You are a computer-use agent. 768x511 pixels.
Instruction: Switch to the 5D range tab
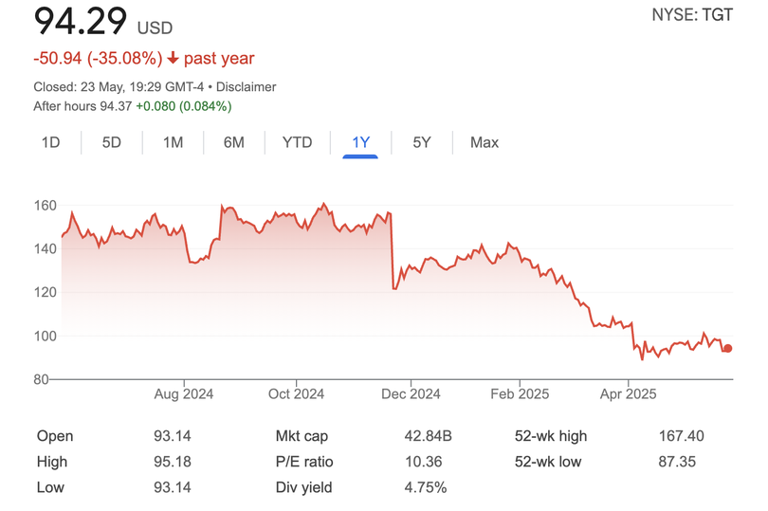[x=111, y=143]
